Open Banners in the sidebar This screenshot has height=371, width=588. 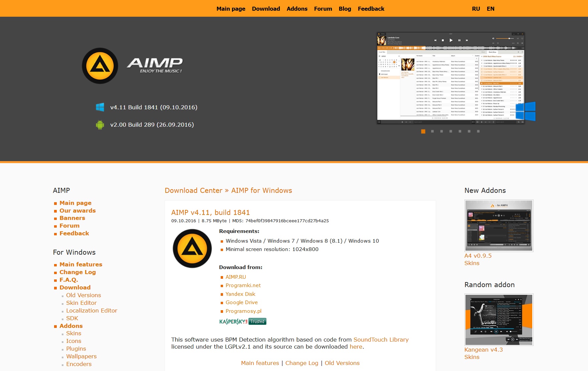(x=72, y=218)
